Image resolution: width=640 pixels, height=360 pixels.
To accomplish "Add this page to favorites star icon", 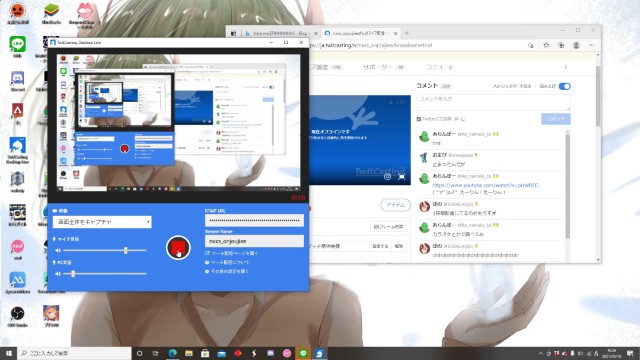I will click(x=546, y=45).
